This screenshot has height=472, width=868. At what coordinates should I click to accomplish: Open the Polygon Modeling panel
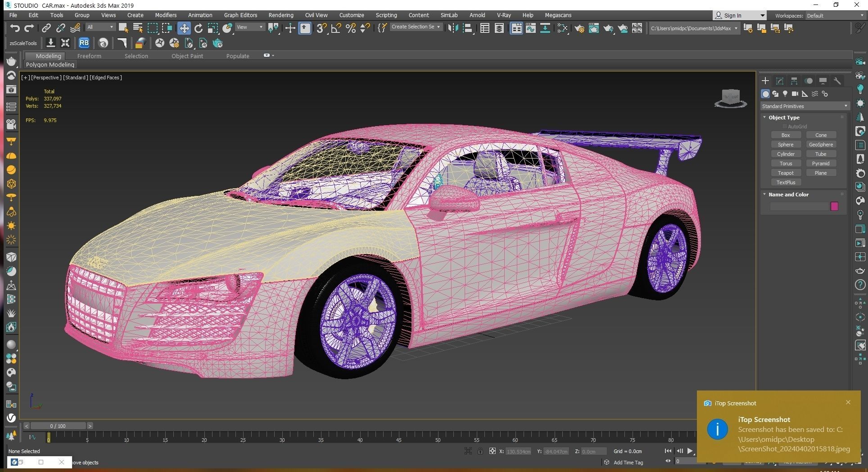coord(50,64)
